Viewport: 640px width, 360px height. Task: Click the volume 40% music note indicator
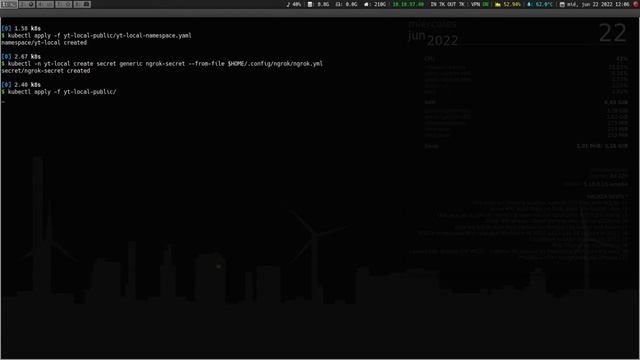pos(293,4)
